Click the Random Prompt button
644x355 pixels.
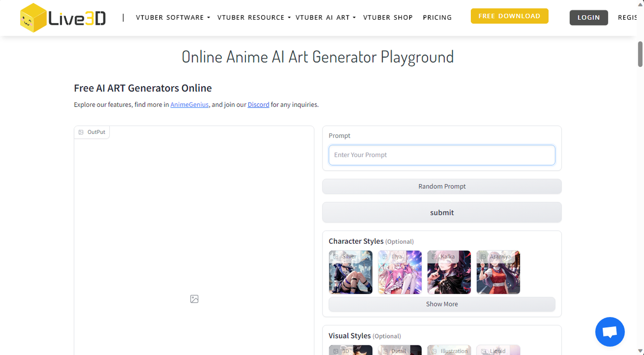pyautogui.click(x=442, y=186)
